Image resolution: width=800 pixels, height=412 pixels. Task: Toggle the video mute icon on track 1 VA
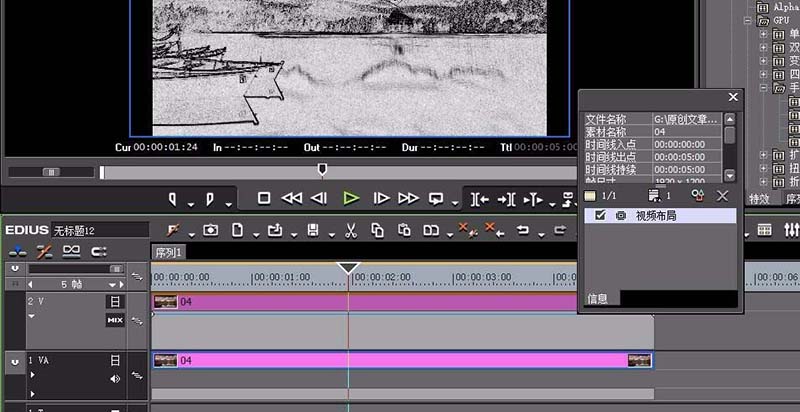(115, 360)
